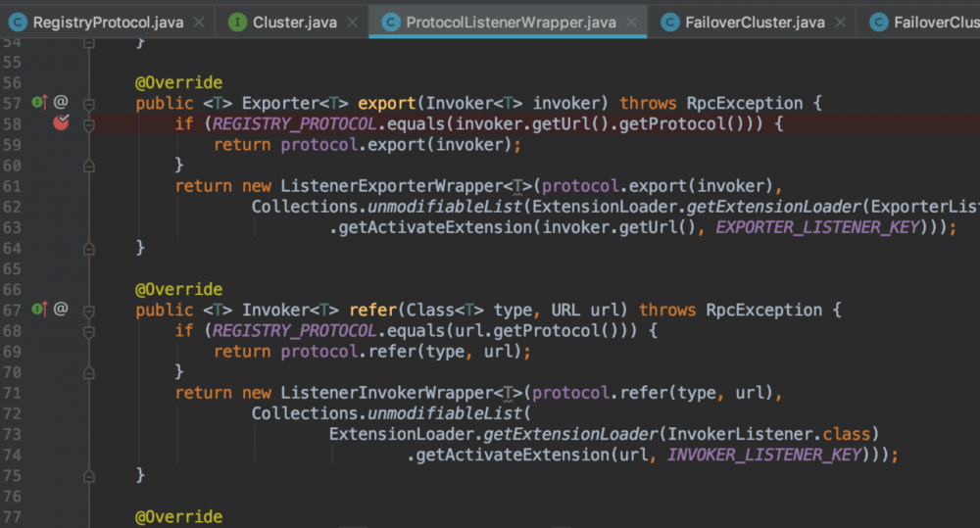Click INVOKER_LISTENER_KEY on line 74
The image size is (980, 528).
click(764, 455)
